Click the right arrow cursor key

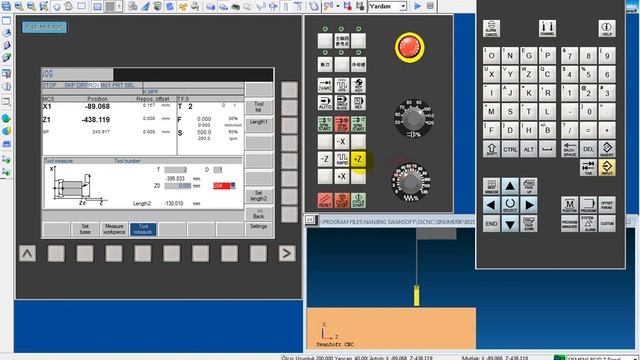point(529,205)
